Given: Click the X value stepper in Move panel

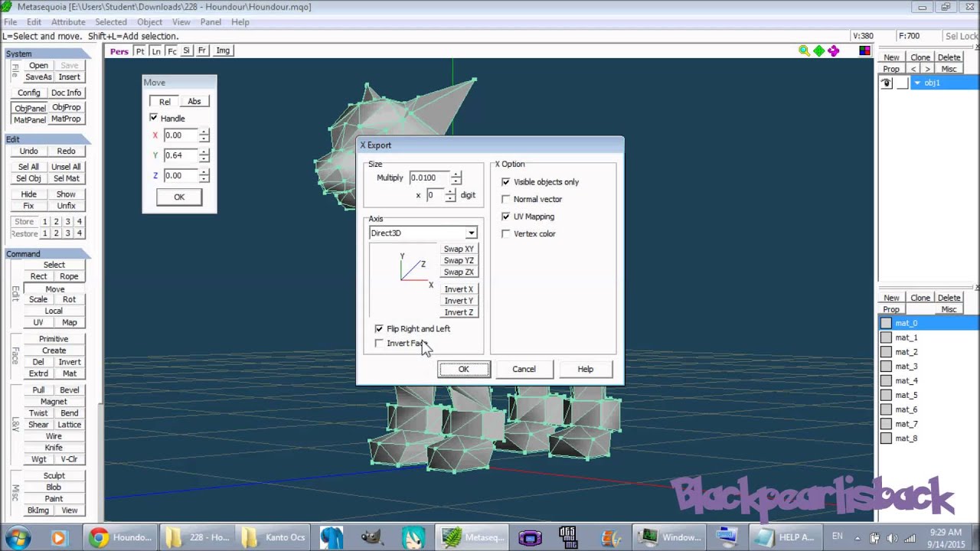Looking at the screenshot, I should click(204, 135).
